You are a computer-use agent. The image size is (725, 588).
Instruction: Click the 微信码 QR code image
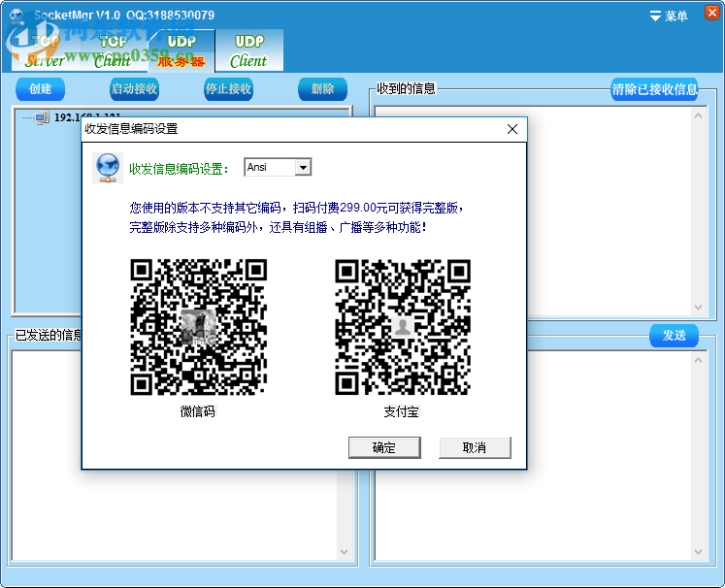199,327
